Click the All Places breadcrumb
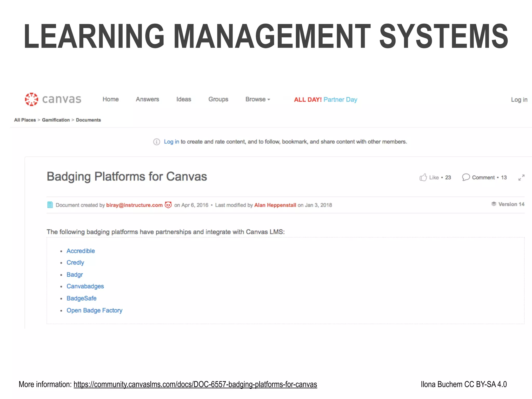Image resolution: width=532 pixels, height=399 pixels. point(25,120)
